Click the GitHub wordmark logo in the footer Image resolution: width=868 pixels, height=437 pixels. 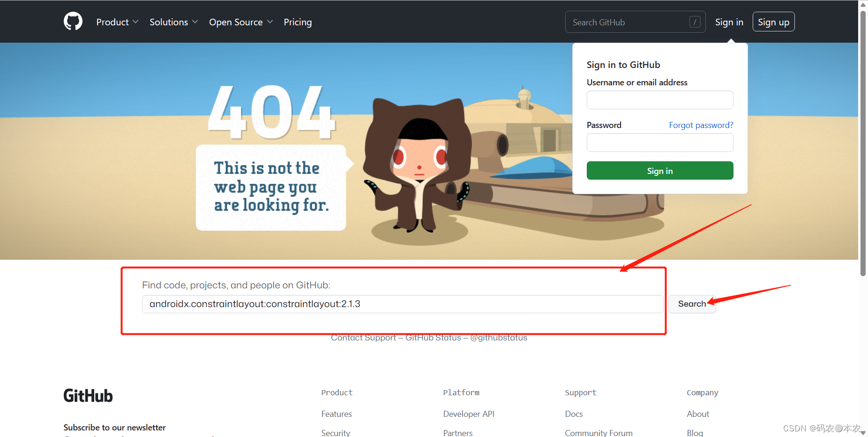(x=88, y=395)
